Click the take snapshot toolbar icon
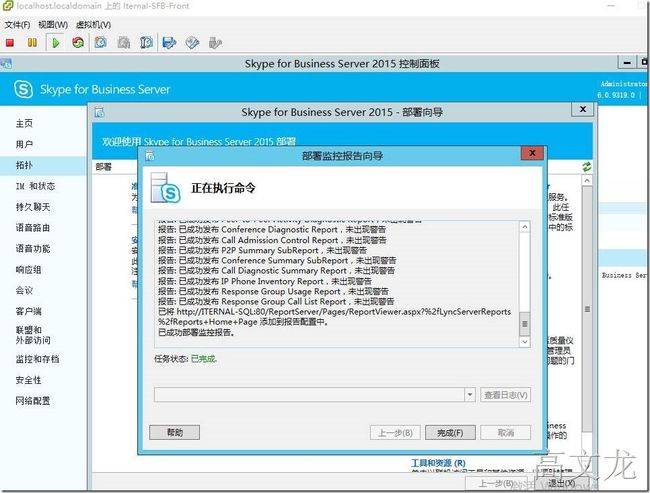 (100, 42)
